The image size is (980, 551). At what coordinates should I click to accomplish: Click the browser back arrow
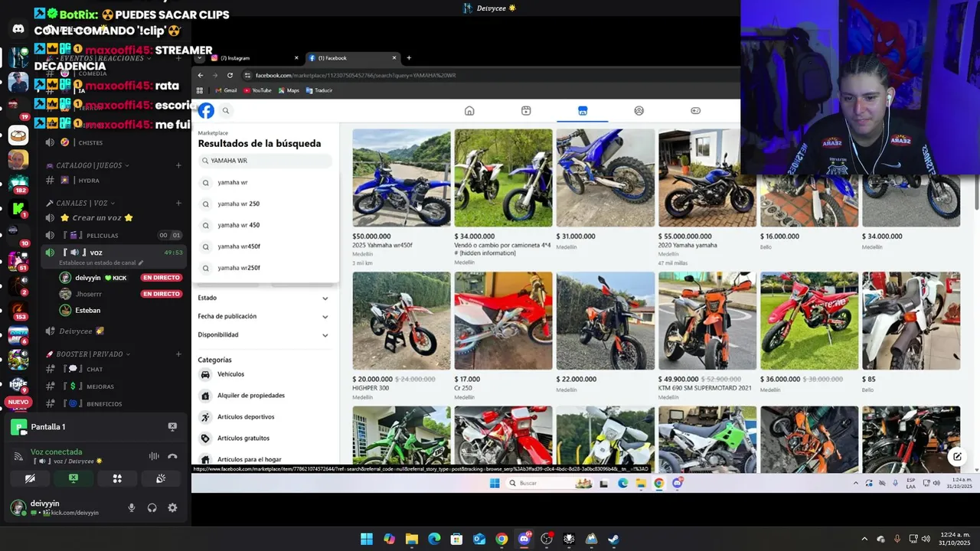click(x=201, y=75)
